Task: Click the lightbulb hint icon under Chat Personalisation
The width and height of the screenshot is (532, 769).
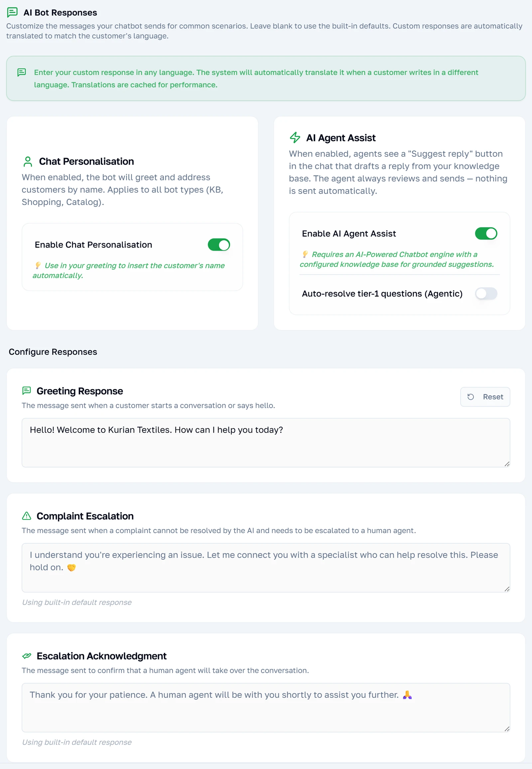Action: [x=38, y=265]
